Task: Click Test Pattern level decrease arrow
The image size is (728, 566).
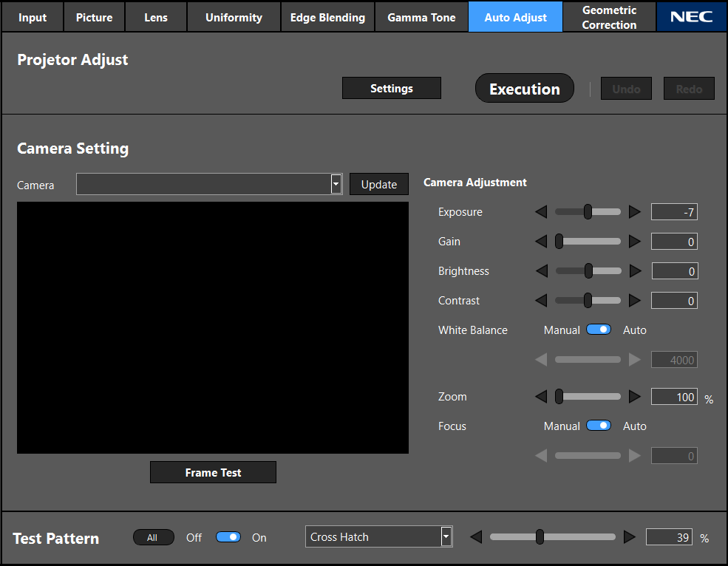Action: tap(477, 537)
